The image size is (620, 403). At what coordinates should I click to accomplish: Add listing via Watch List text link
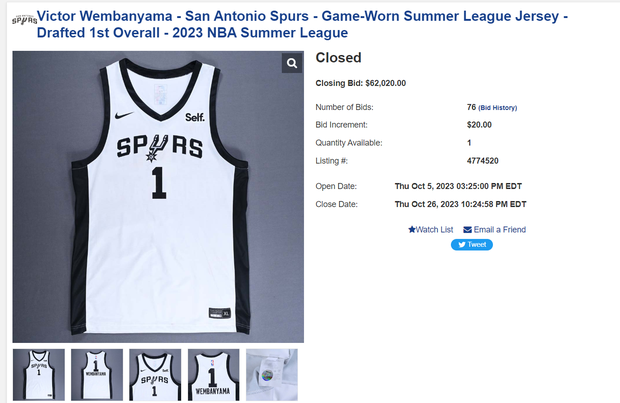434,230
